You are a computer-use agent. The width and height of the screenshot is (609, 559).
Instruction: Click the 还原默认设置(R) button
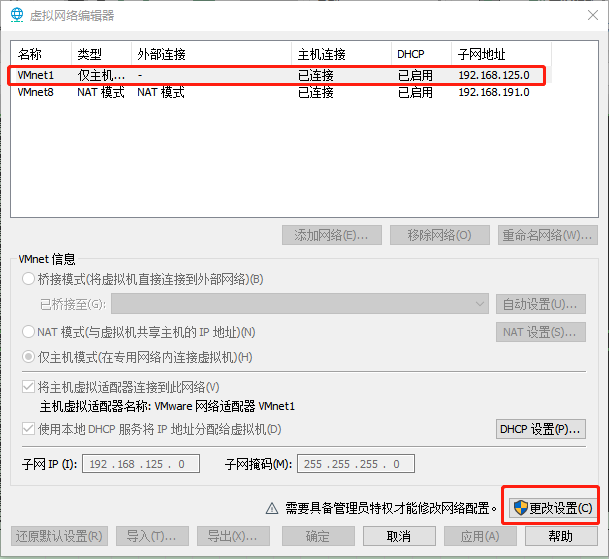[x=59, y=536]
